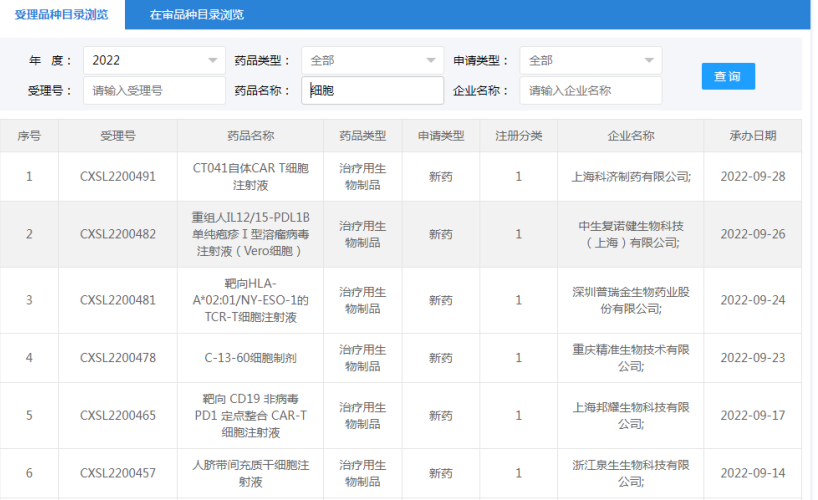The width and height of the screenshot is (818, 500).
Task: Expand the 药品类型 dropdown
Action: click(372, 61)
